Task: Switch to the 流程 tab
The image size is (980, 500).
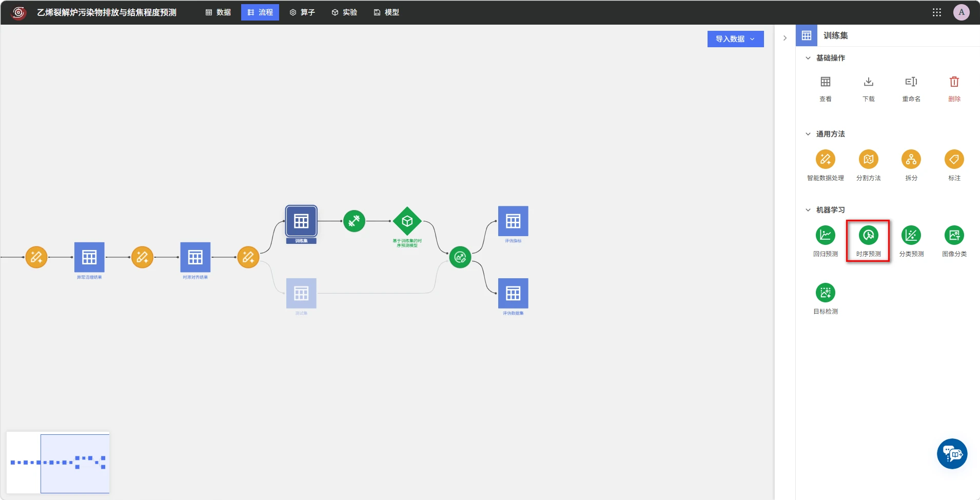Action: click(x=260, y=12)
